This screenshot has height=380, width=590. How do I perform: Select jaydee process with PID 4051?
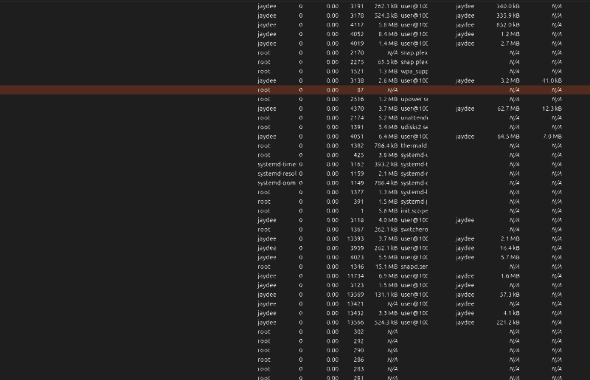coord(295,136)
